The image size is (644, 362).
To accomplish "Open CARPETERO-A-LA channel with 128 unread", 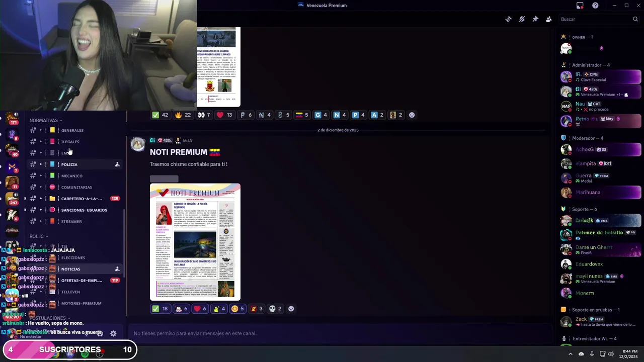I will pyautogui.click(x=74, y=199).
